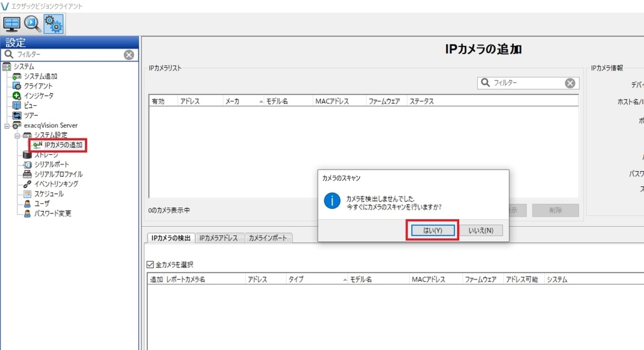Click the シリアルプロファイル tree icon
Viewport: 644px width, 350px height.
coord(27,174)
